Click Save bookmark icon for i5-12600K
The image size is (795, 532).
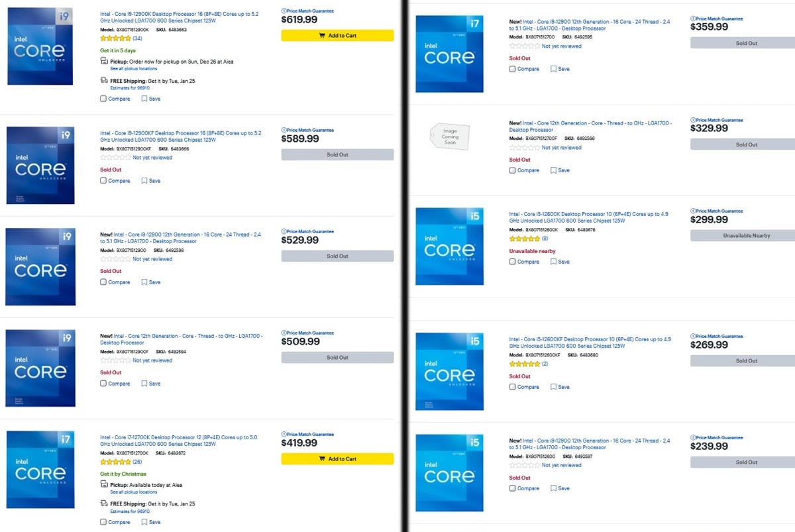[x=554, y=262]
